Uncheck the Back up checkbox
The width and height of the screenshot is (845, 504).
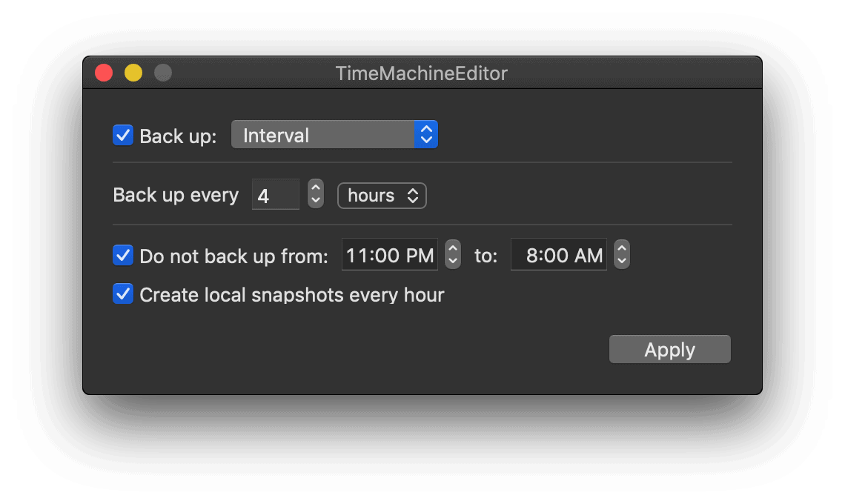pyautogui.click(x=123, y=136)
